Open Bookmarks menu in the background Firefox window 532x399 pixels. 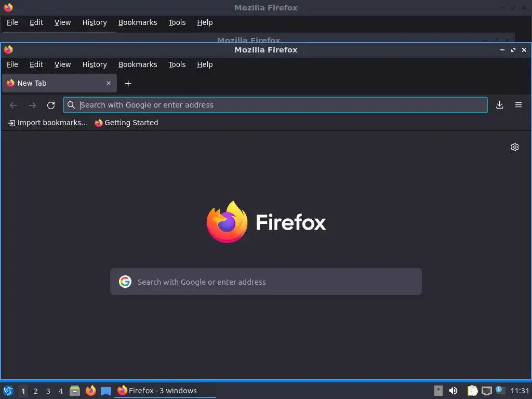pyautogui.click(x=138, y=22)
